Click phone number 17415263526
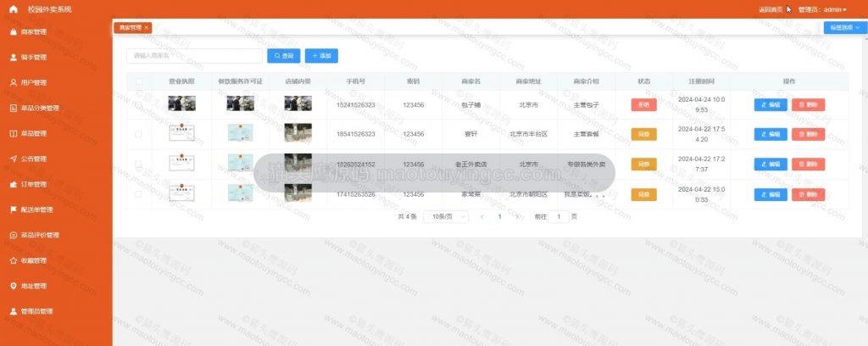Viewport: 868px width, 346px height. click(x=355, y=194)
